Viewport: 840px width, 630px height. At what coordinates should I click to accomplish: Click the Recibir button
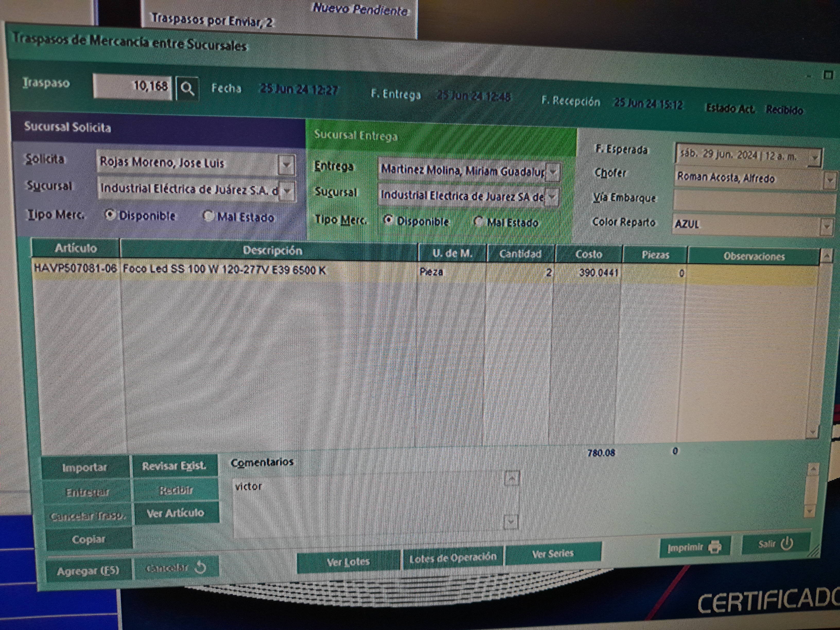[176, 490]
